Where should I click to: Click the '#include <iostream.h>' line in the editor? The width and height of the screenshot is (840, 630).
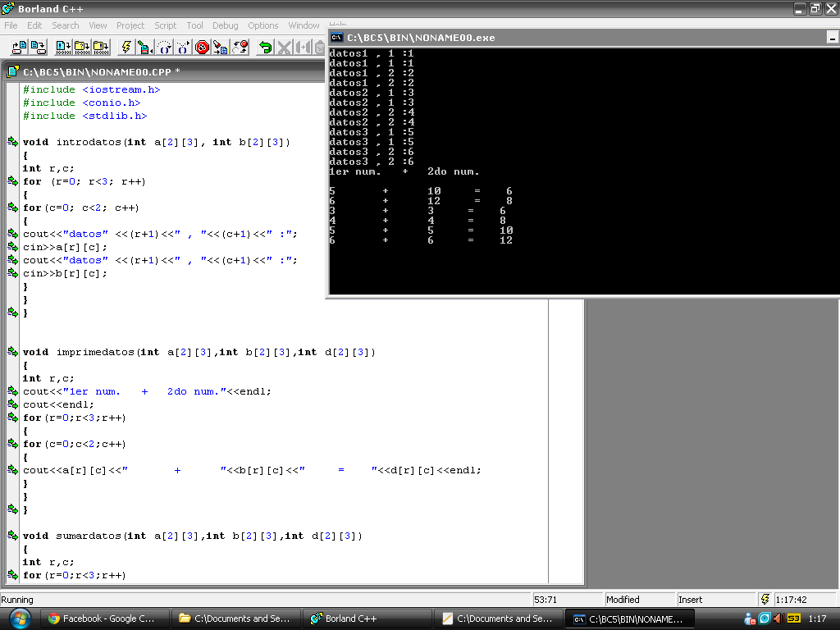pos(92,89)
